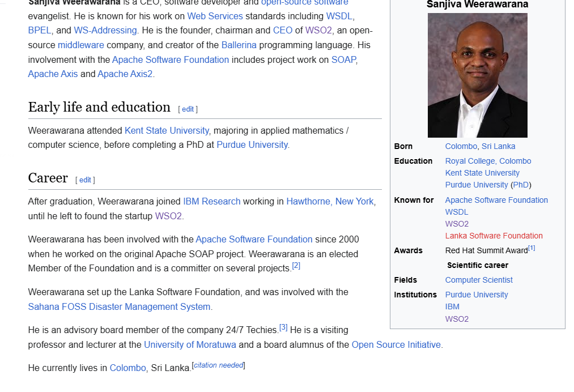The width and height of the screenshot is (574, 392).
Task: Open Colombo link in infobox Born row
Action: [x=461, y=146]
